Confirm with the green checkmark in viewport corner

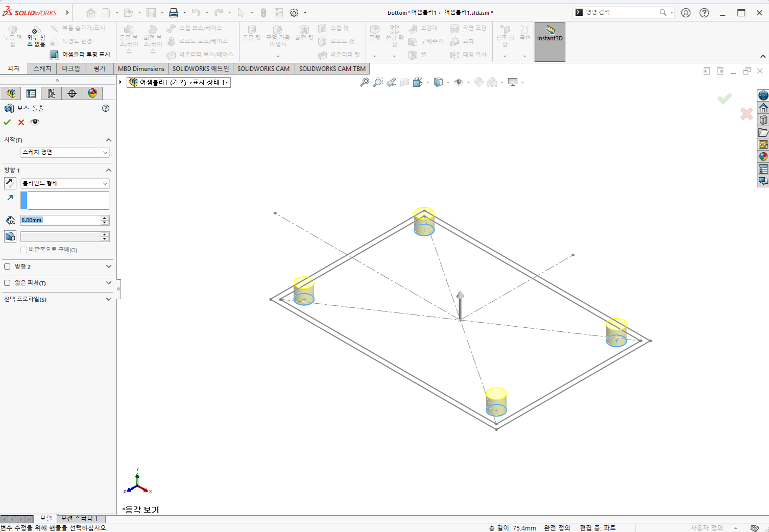click(725, 98)
